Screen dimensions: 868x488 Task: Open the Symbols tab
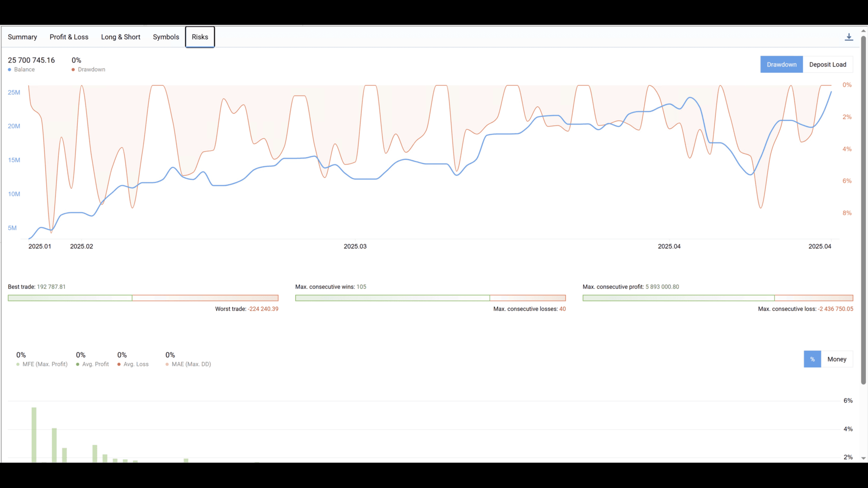pos(165,37)
